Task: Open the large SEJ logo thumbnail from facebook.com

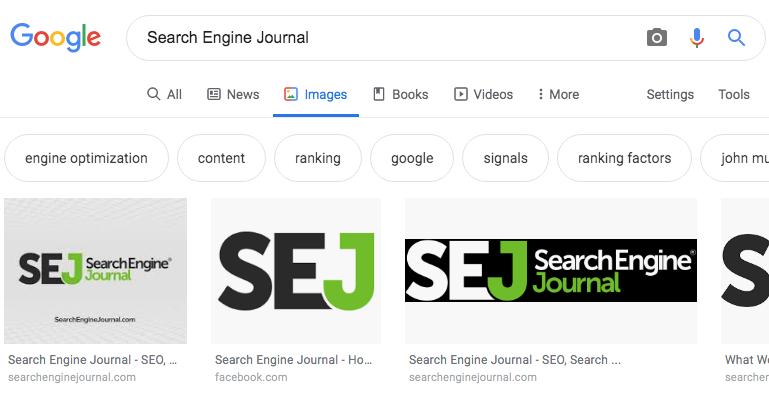Action: [x=296, y=271]
